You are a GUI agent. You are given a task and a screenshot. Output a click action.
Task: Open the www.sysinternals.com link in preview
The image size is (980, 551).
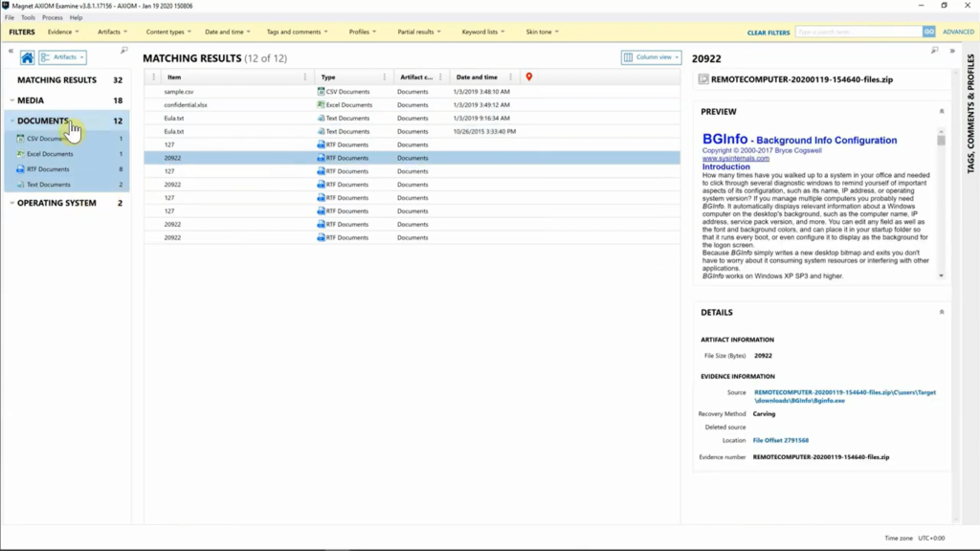tap(736, 158)
